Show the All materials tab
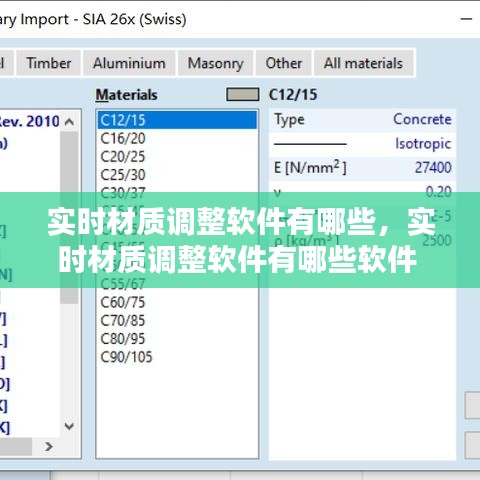 [364, 63]
